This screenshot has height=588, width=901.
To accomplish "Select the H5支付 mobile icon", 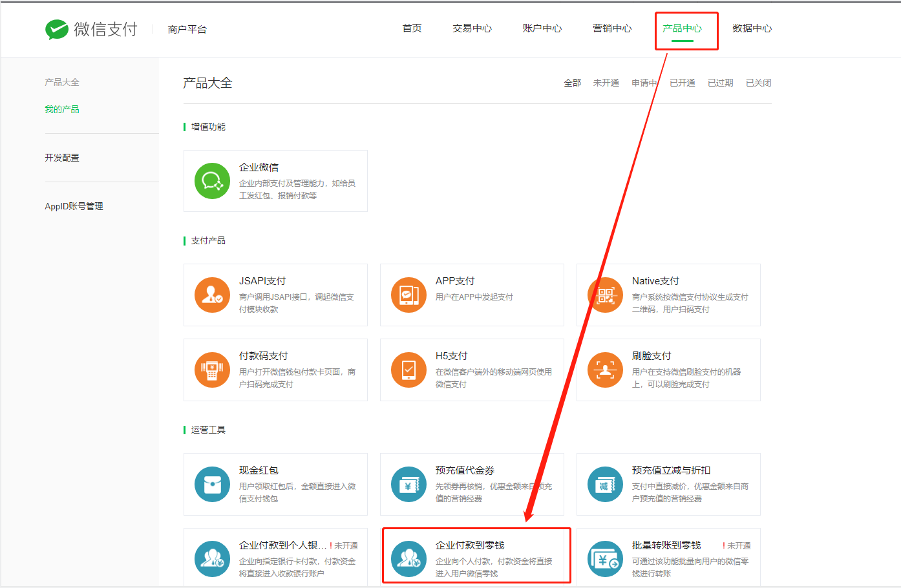I will tap(409, 370).
